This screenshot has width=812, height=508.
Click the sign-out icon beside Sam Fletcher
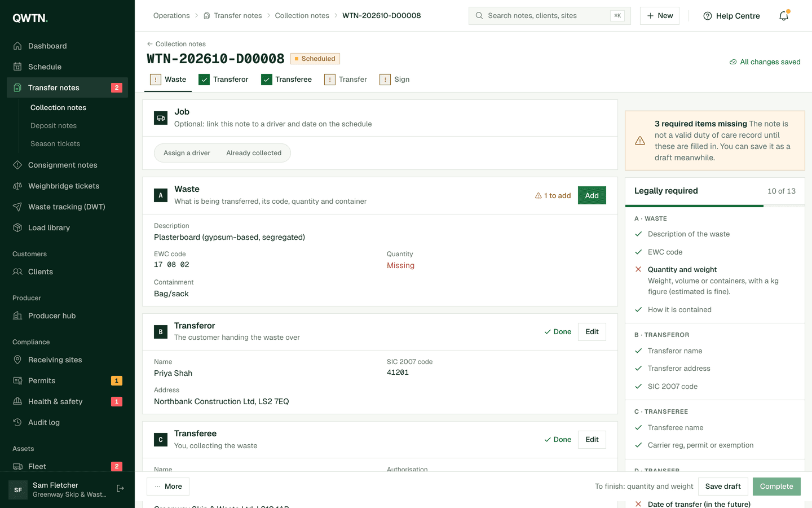click(x=120, y=488)
